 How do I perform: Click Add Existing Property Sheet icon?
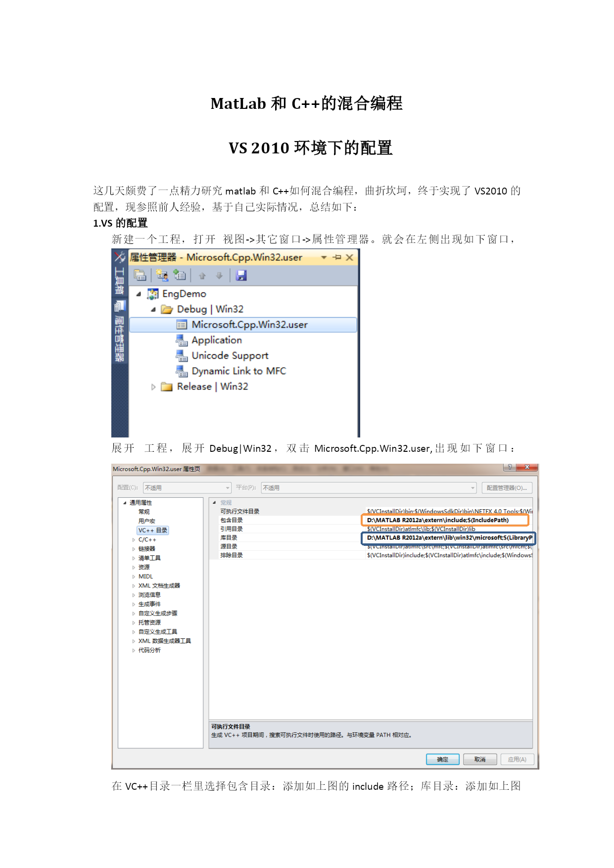click(x=180, y=275)
